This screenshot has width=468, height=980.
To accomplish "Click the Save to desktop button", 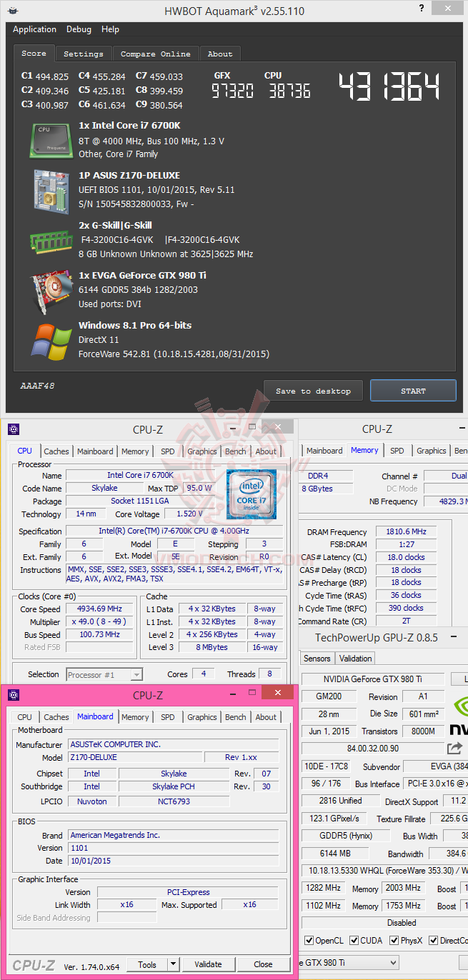I will [313, 391].
